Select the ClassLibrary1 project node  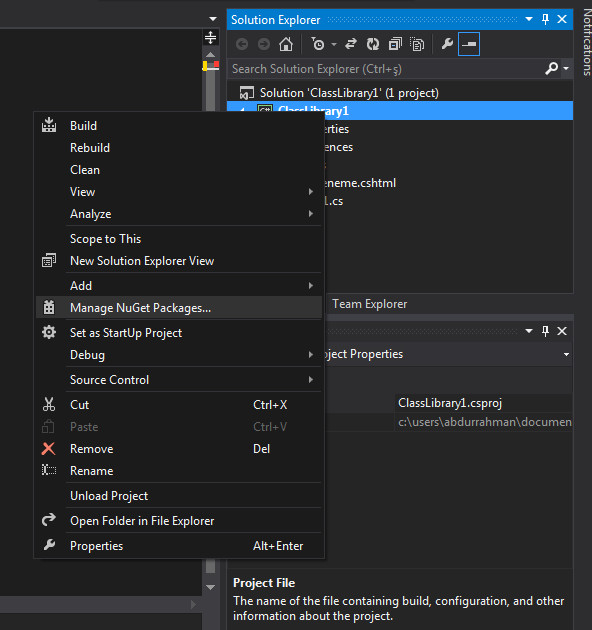coord(400,110)
